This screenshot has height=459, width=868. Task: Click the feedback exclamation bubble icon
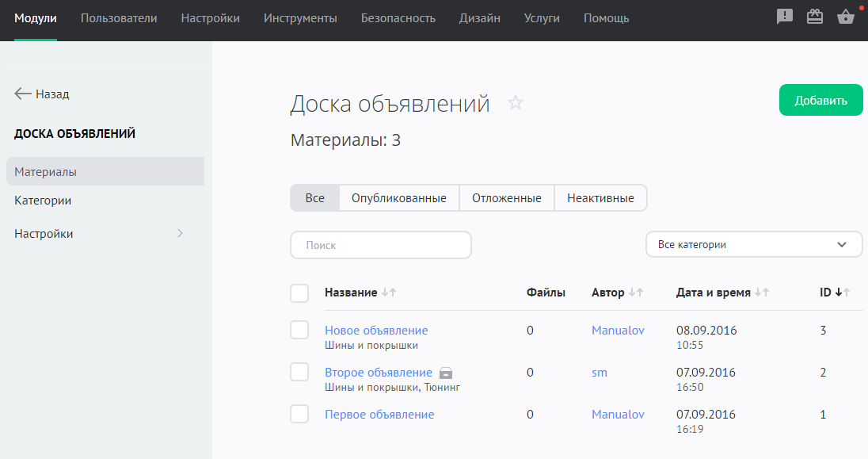785,17
